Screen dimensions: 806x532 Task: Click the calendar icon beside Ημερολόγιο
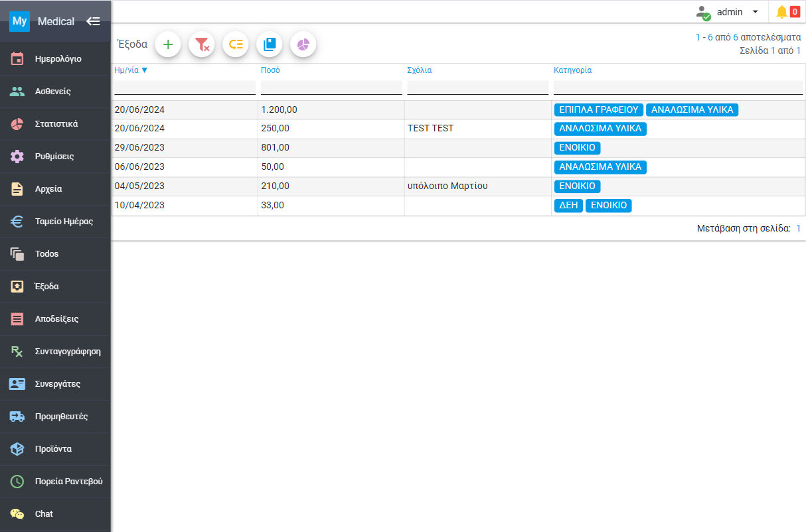pyautogui.click(x=17, y=58)
